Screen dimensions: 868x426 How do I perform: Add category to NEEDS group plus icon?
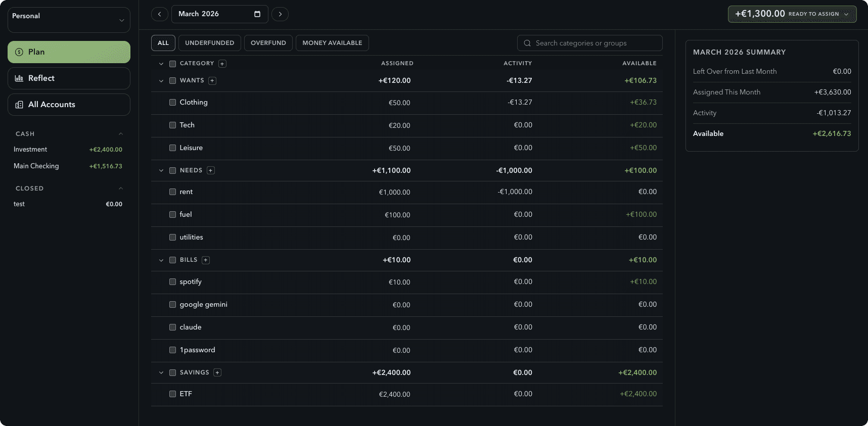click(211, 170)
